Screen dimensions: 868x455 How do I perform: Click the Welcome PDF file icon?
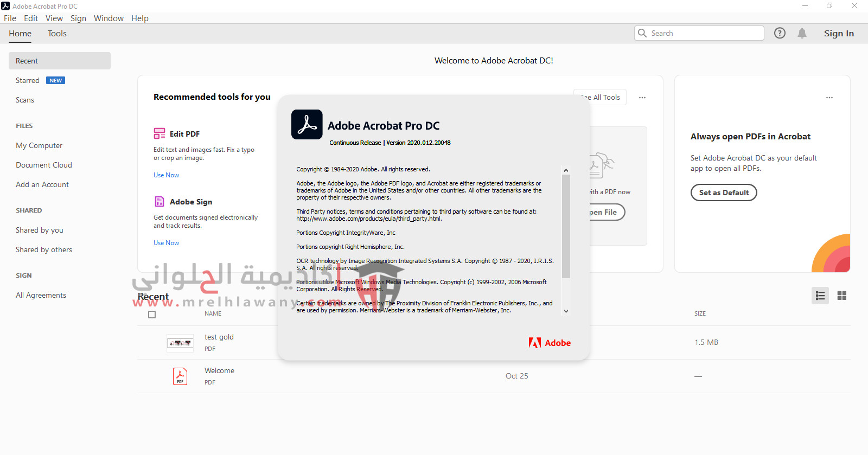point(180,376)
